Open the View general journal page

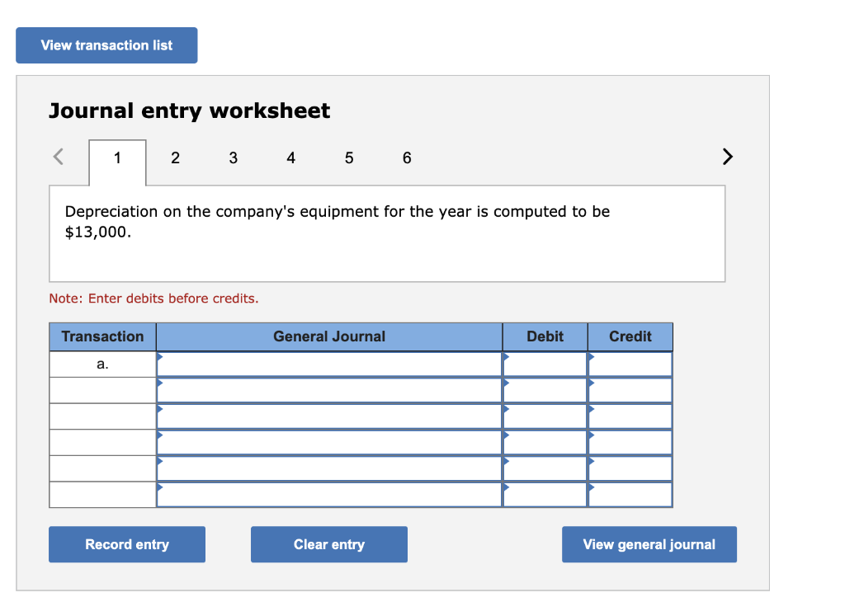[x=649, y=544]
